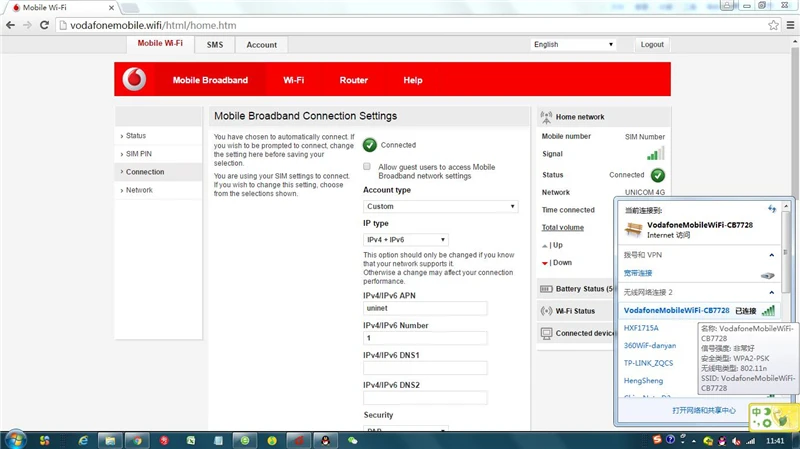Open Excel from the taskbar

tap(191, 440)
